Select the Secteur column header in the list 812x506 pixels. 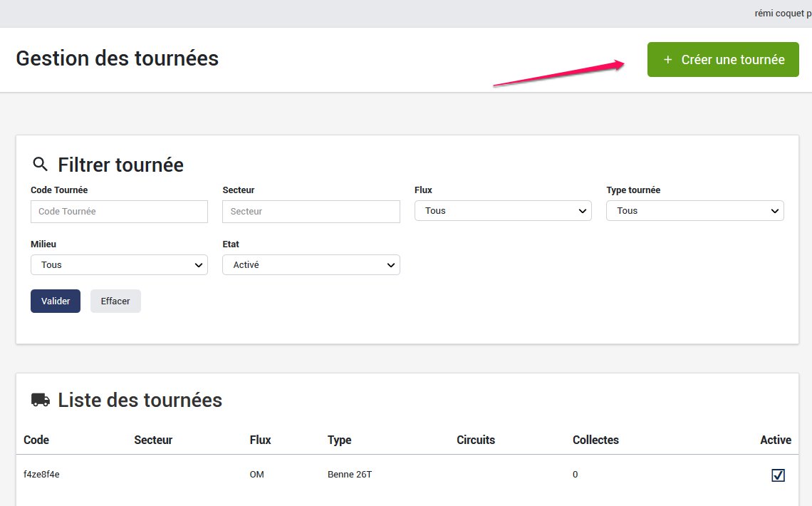[153, 440]
